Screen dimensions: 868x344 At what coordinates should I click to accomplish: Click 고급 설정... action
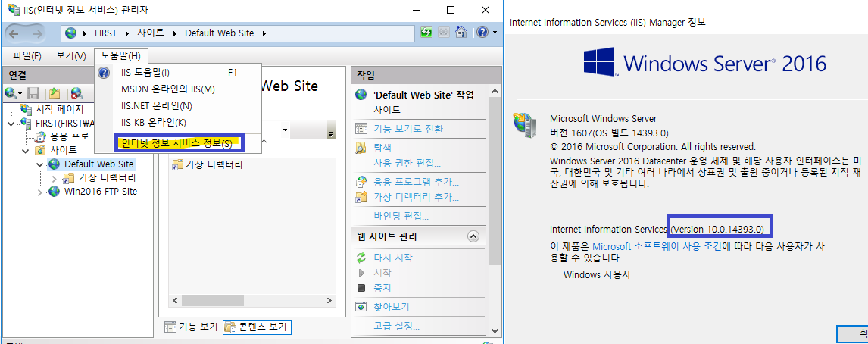tap(396, 325)
